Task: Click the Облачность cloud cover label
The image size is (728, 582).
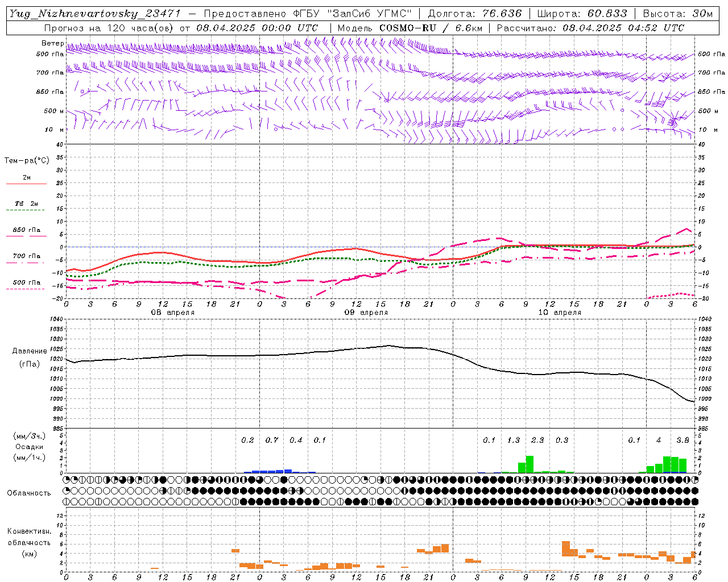Action: pos(29,493)
